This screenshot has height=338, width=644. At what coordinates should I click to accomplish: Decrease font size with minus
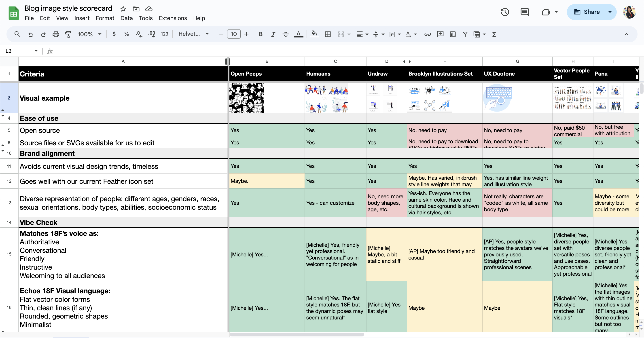(221, 34)
